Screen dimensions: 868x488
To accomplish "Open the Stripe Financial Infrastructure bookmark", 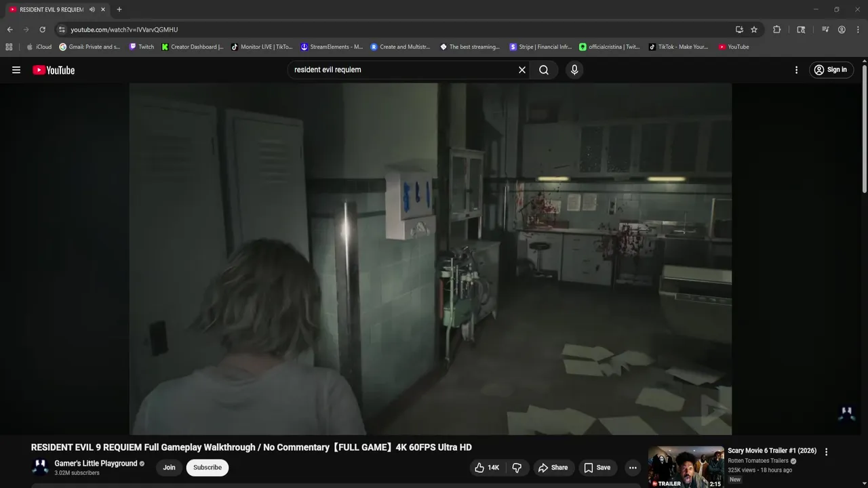I will coord(540,47).
